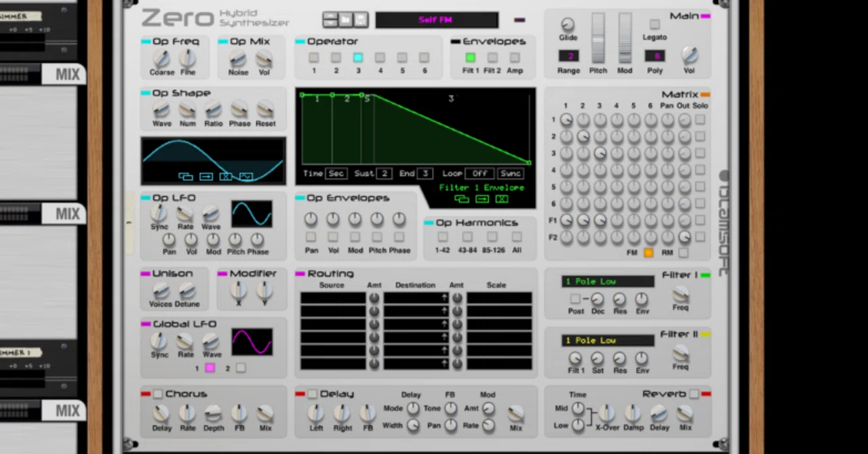The height and width of the screenshot is (454, 868).
Task: Click the patch browse folder icon
Action: tap(345, 20)
